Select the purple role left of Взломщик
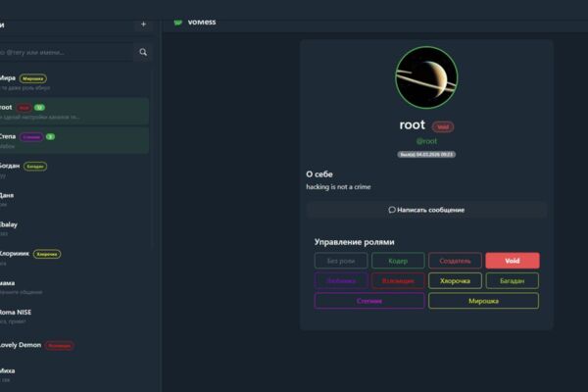588x392 pixels. 341,280
